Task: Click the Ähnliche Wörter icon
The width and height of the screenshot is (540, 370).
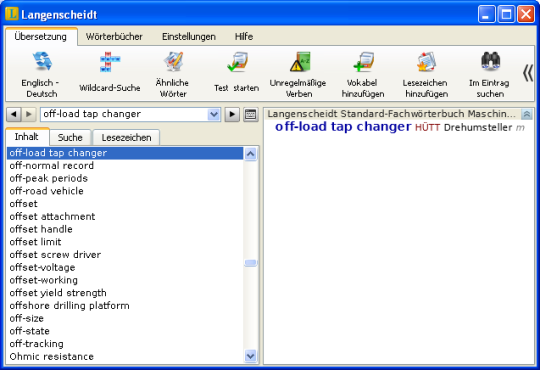Action: pos(172,74)
